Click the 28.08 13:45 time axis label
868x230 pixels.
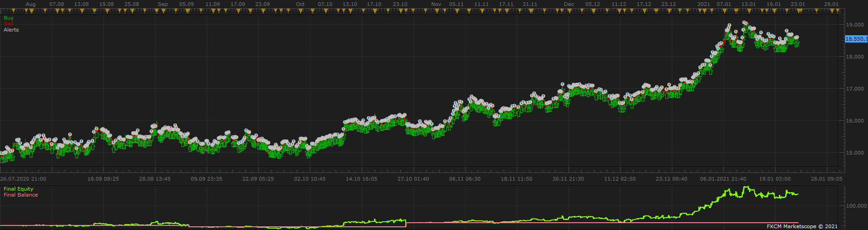(x=155, y=179)
